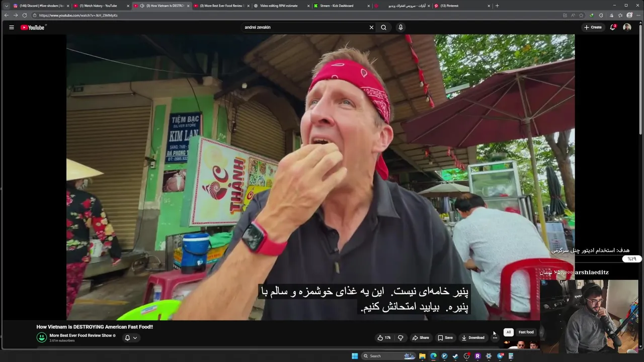
Task: Clear the search box text
Action: point(371,27)
